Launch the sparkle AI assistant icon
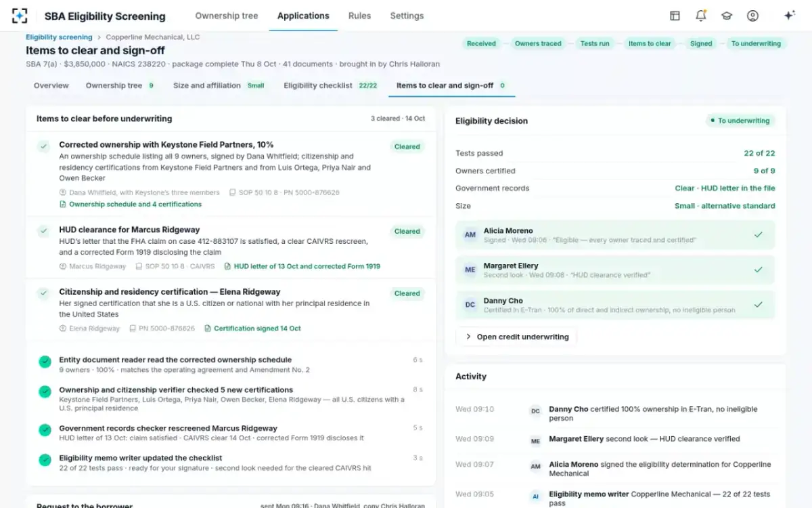This screenshot has height=508, width=812. pyautogui.click(x=789, y=16)
